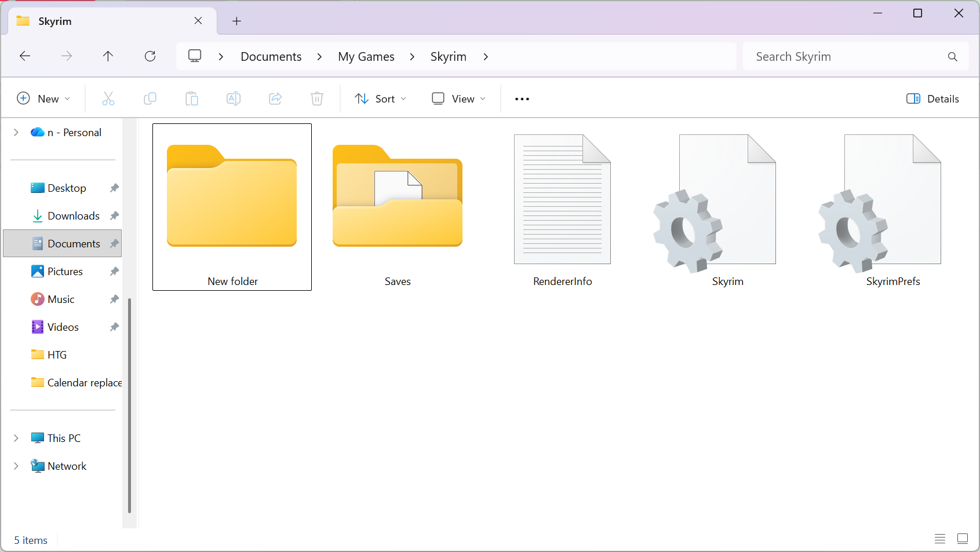
Task: Select the Saves folder
Action: [x=398, y=207]
